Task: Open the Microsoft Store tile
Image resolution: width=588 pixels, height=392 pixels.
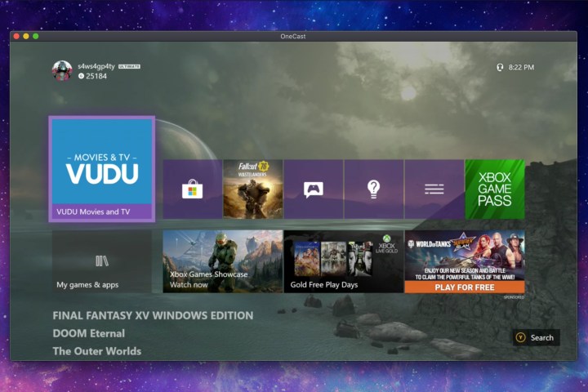Action: pos(192,189)
